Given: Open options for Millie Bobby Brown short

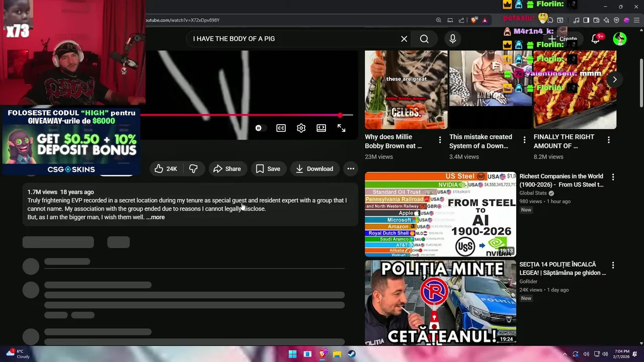Looking at the screenshot, I should 440,140.
